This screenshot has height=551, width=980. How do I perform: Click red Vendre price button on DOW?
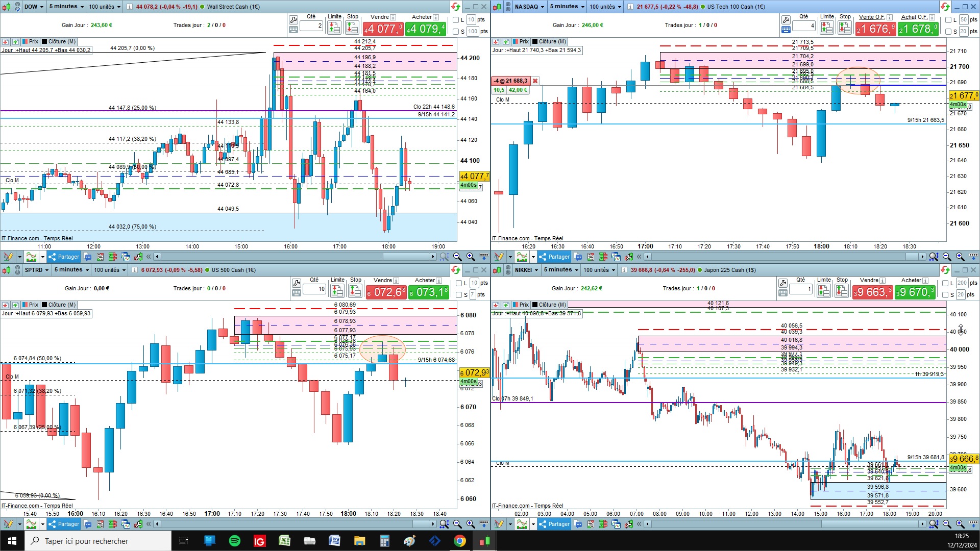383,29
